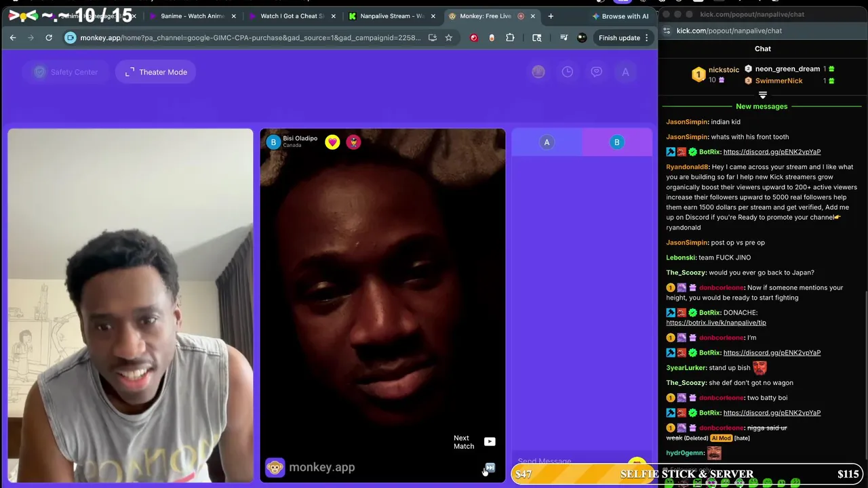Click the 3yearLurker username

click(x=686, y=368)
